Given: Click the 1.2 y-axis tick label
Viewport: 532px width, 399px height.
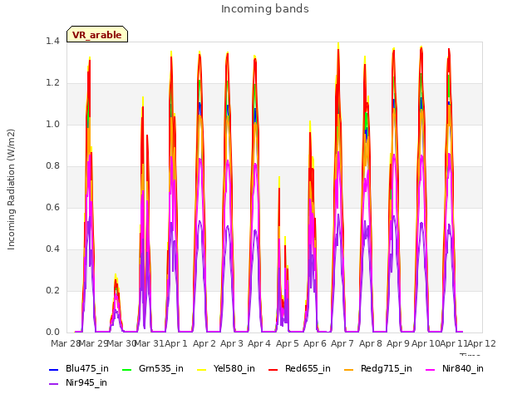Looking at the screenshot, I should click(52, 83).
